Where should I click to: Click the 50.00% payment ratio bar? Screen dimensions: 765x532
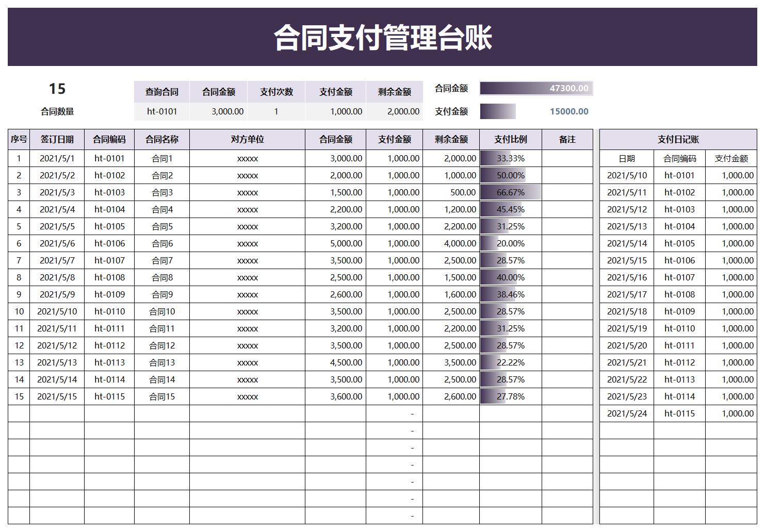click(511, 175)
